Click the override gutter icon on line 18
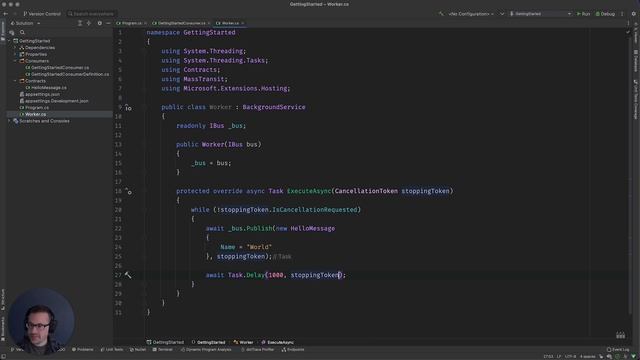The image size is (640, 360). click(128, 191)
